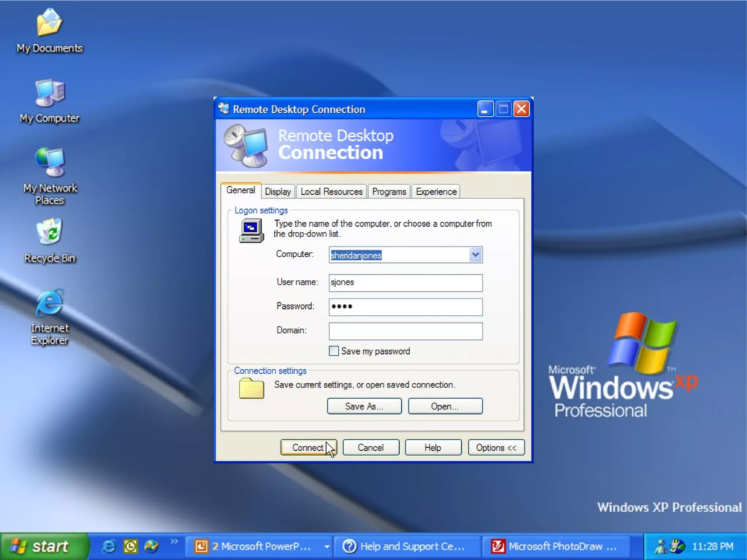Click the Connect button

pyautogui.click(x=309, y=447)
